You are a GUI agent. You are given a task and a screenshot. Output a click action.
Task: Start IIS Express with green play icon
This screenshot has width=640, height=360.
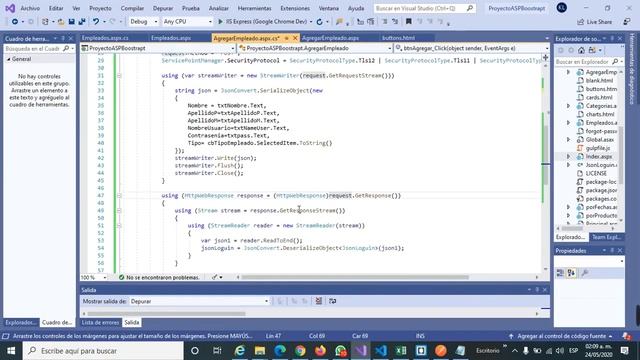click(x=220, y=21)
